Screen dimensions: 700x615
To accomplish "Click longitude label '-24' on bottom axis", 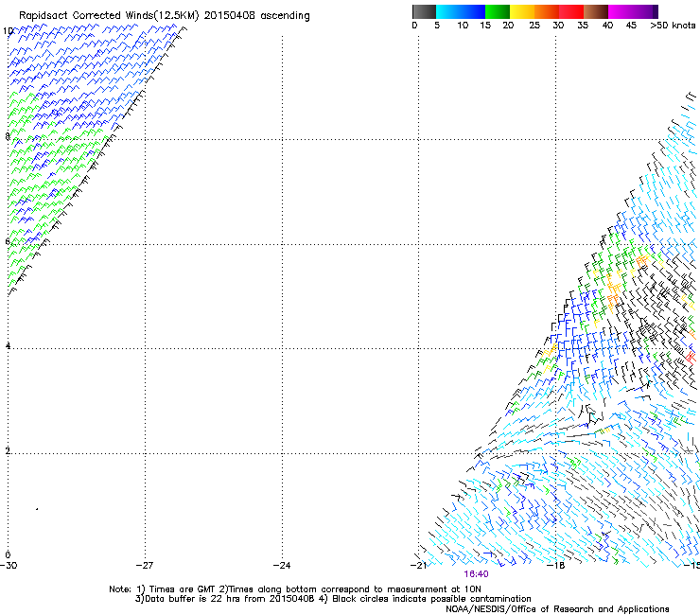I will [282, 566].
